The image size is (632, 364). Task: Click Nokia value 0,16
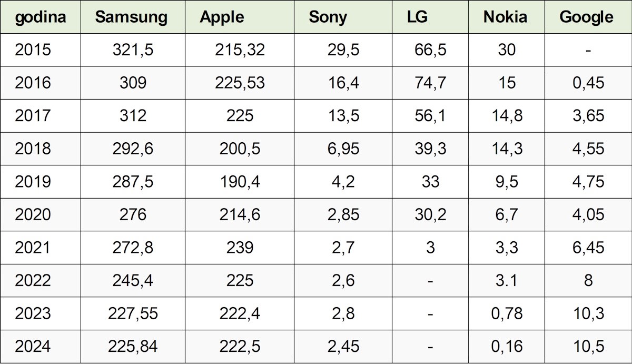507,346
